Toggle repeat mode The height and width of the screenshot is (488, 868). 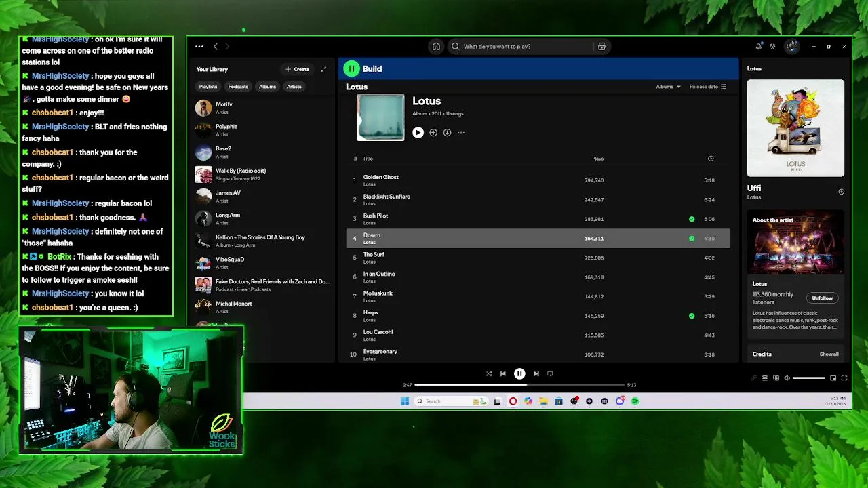click(x=550, y=373)
